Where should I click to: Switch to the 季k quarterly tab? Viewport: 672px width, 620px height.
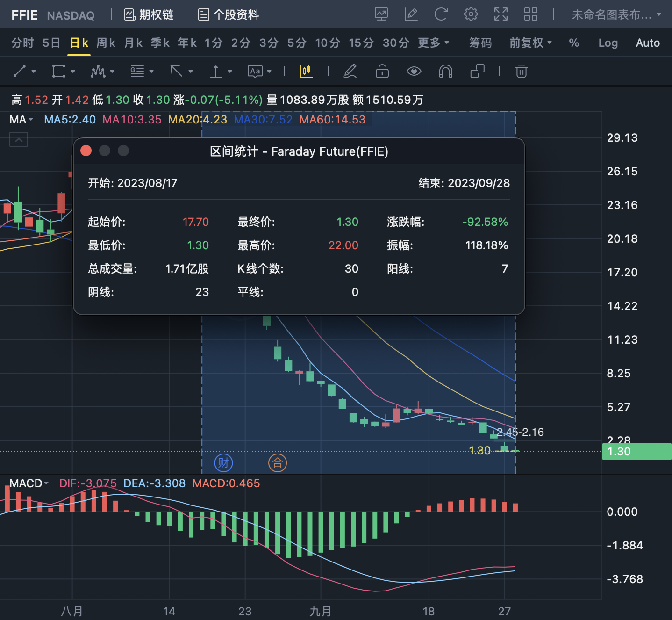click(160, 43)
